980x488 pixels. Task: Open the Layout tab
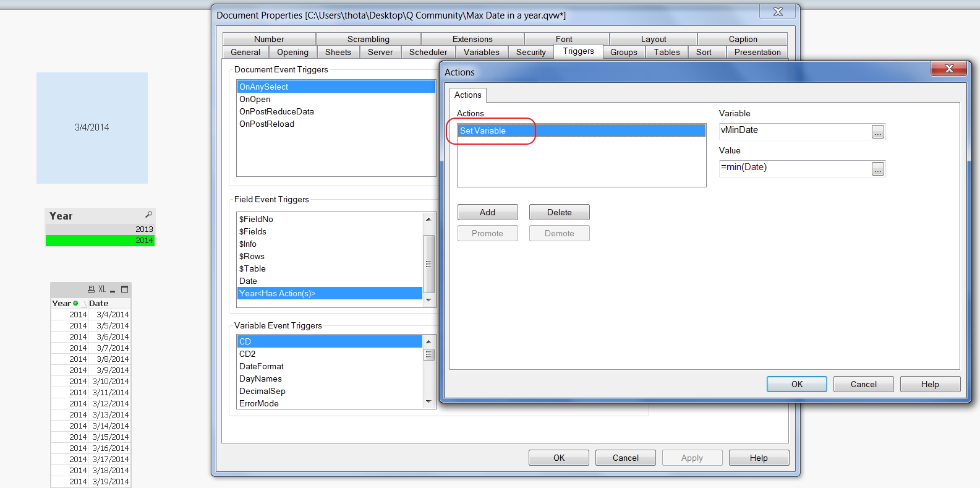click(x=654, y=39)
